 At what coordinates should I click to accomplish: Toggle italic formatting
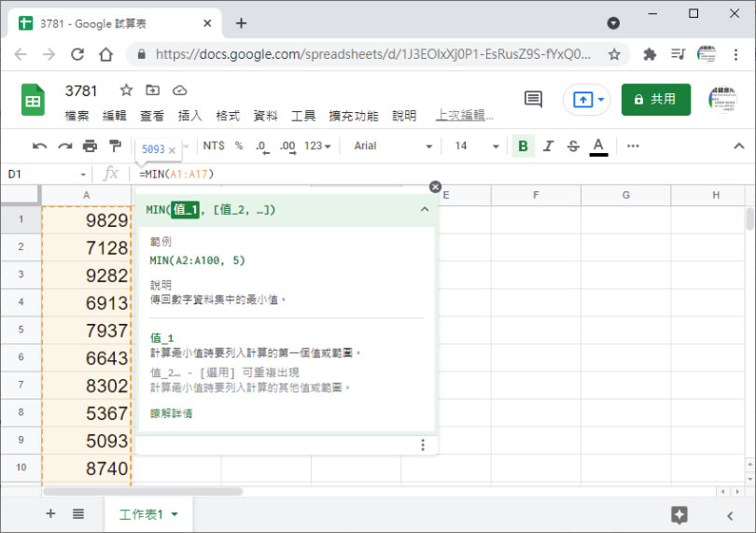(548, 146)
